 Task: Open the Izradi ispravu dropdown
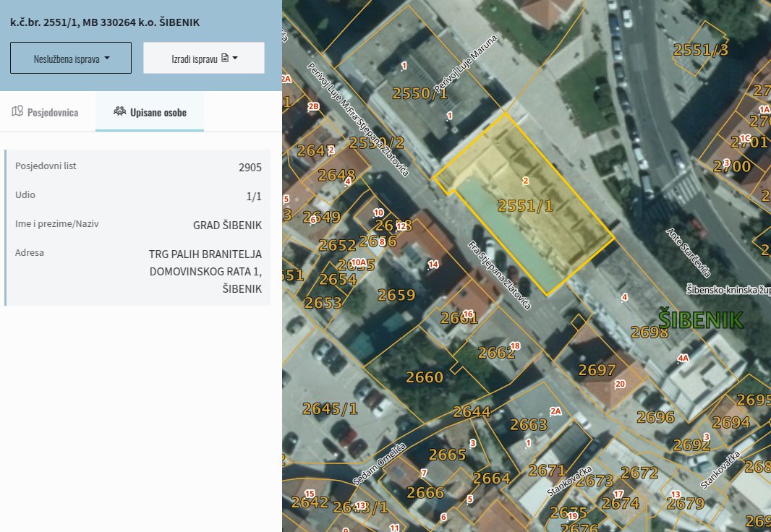pyautogui.click(x=203, y=58)
